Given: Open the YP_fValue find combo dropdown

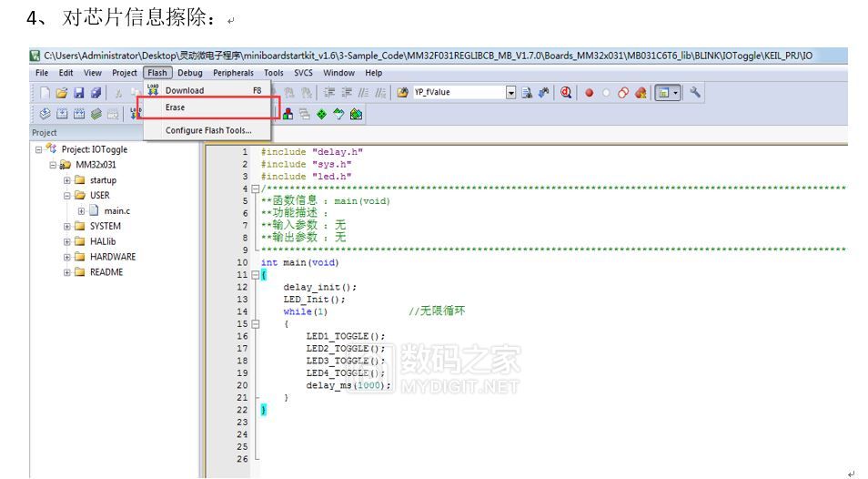Looking at the screenshot, I should tap(510, 93).
